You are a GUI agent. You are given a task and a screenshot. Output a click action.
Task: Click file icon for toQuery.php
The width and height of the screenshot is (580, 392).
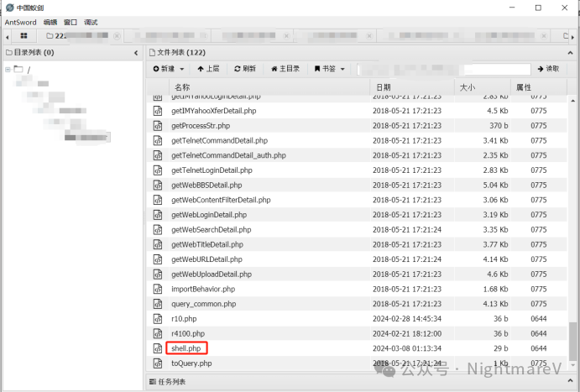click(158, 363)
